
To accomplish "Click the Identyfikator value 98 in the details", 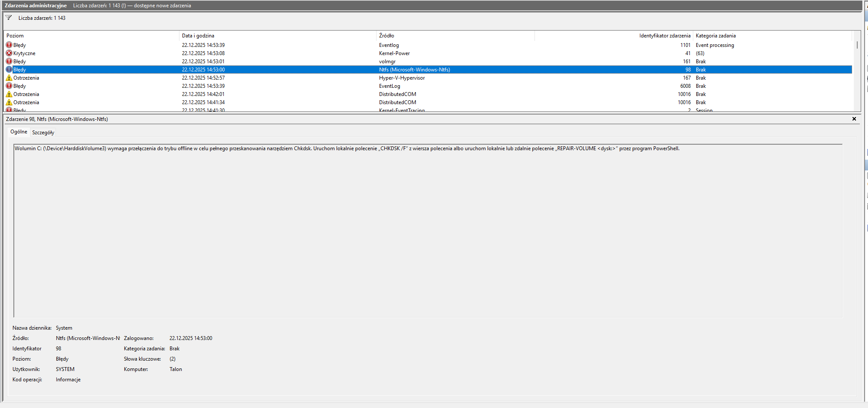I will click(x=59, y=349).
